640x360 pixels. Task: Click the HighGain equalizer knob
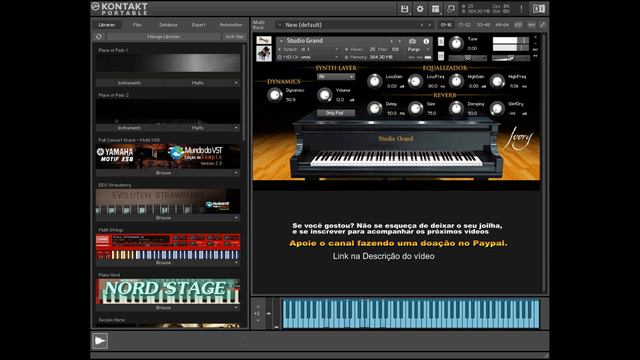[x=456, y=81]
